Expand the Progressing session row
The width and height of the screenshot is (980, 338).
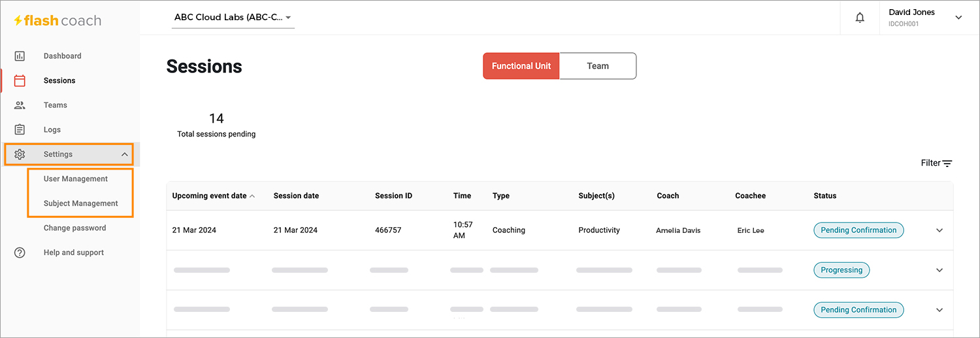939,270
